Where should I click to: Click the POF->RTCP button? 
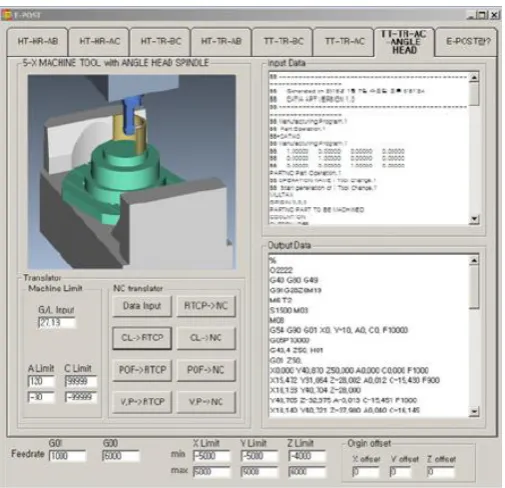142,370
